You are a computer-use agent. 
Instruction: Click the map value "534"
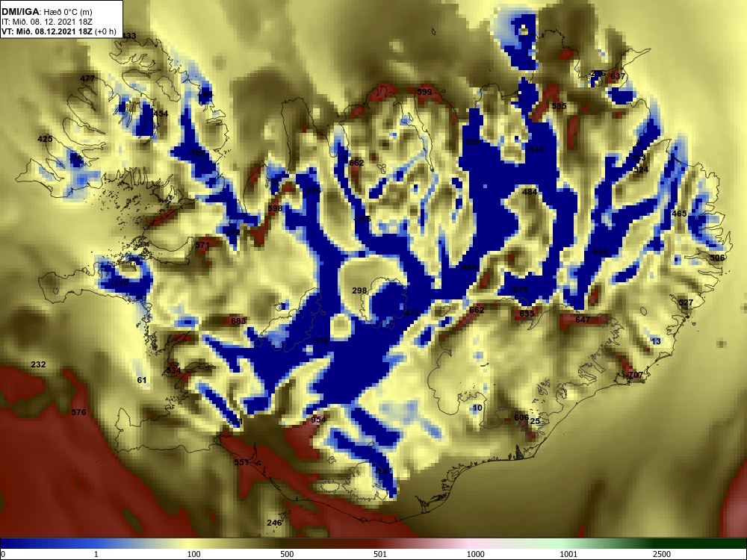pos(173,370)
